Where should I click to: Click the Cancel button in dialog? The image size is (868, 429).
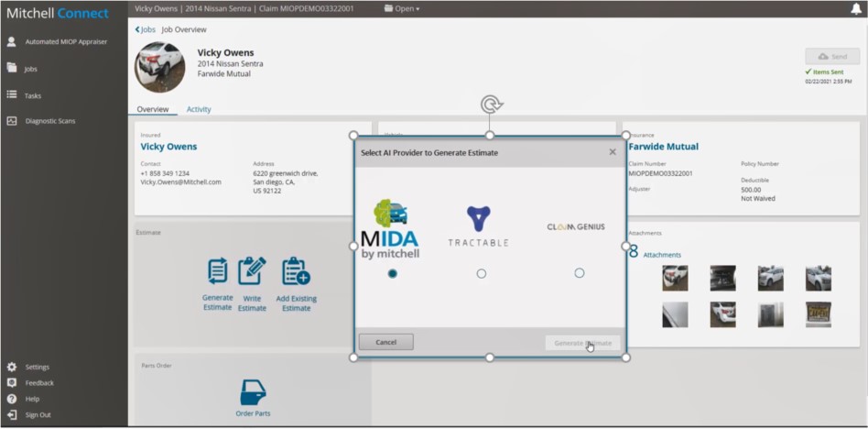(x=385, y=342)
